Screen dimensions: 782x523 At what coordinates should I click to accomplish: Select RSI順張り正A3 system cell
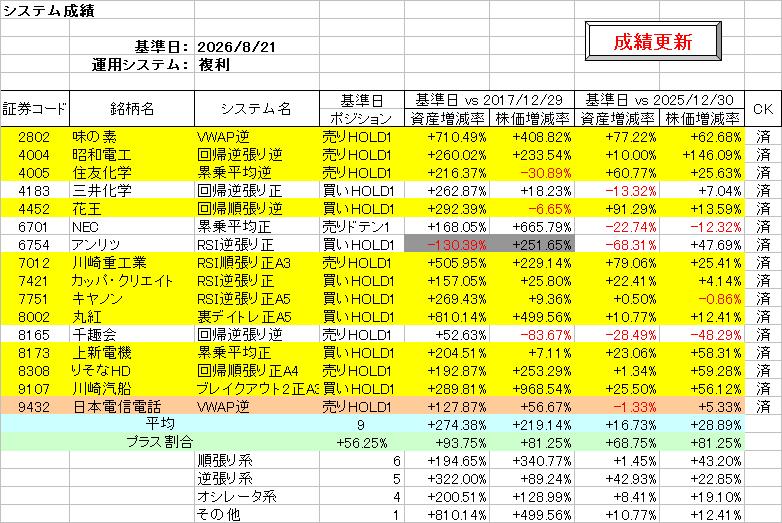256,263
